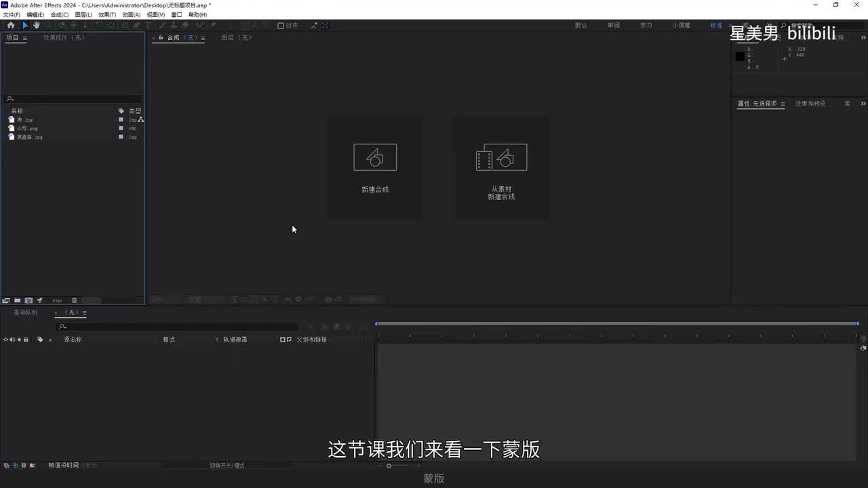Click the 新建合成 new composition button
Screen dimensions: 868x488
[x=375, y=169]
